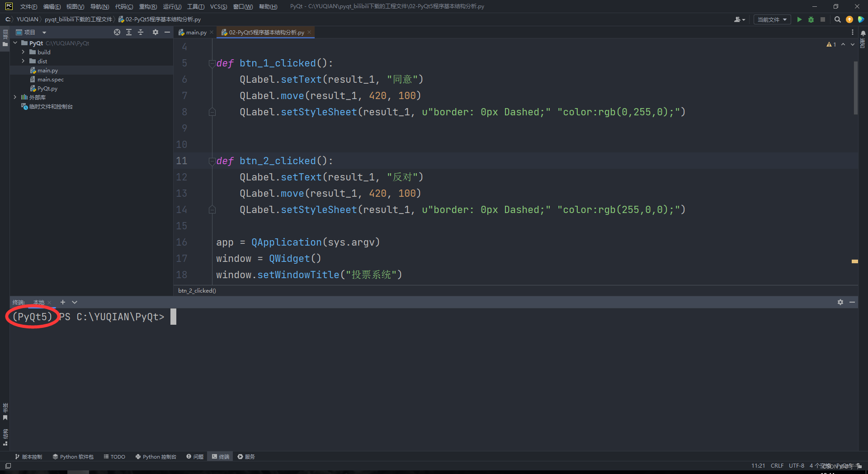Screen dimensions: 868x474
Task: Open the 文件(F) menu
Action: pyautogui.click(x=28, y=6)
